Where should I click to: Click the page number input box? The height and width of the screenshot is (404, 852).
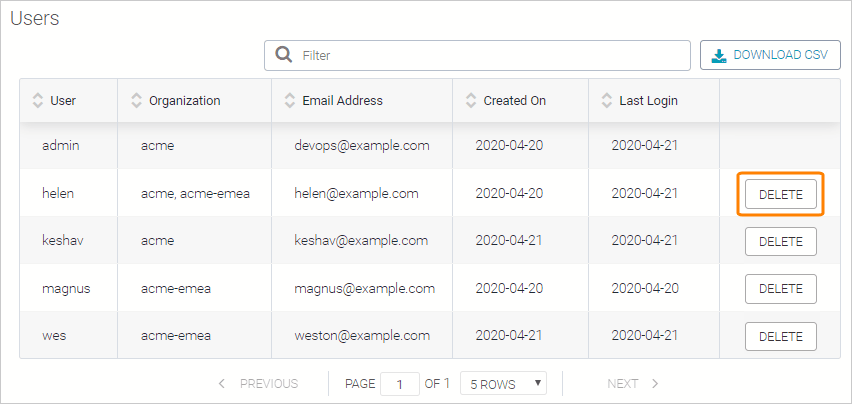click(400, 383)
